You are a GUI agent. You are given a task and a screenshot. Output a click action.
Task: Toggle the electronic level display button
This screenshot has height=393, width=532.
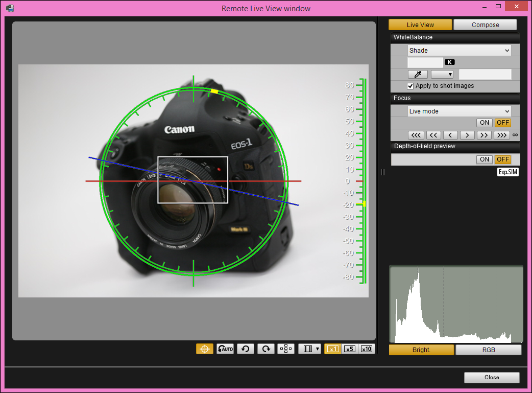point(205,349)
